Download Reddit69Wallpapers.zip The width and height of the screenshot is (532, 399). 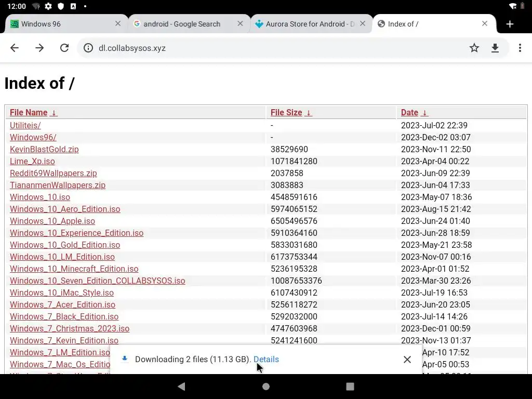pyautogui.click(x=54, y=173)
